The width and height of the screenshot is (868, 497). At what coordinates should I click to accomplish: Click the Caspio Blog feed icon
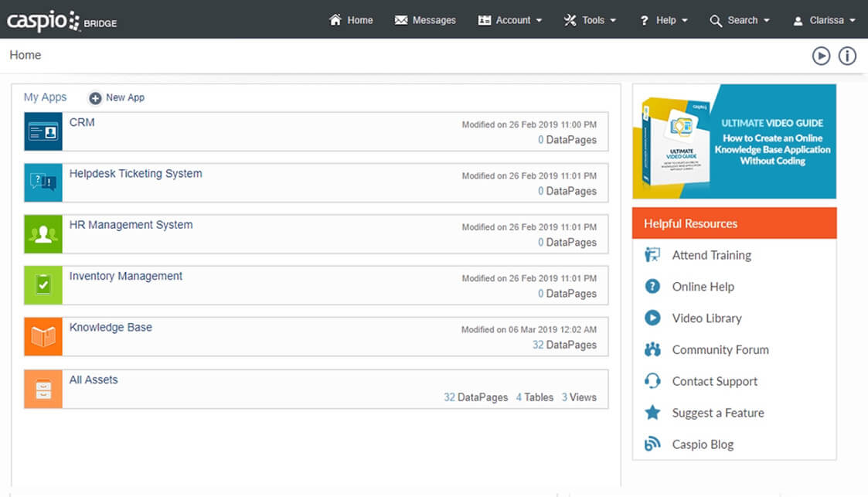(x=652, y=444)
